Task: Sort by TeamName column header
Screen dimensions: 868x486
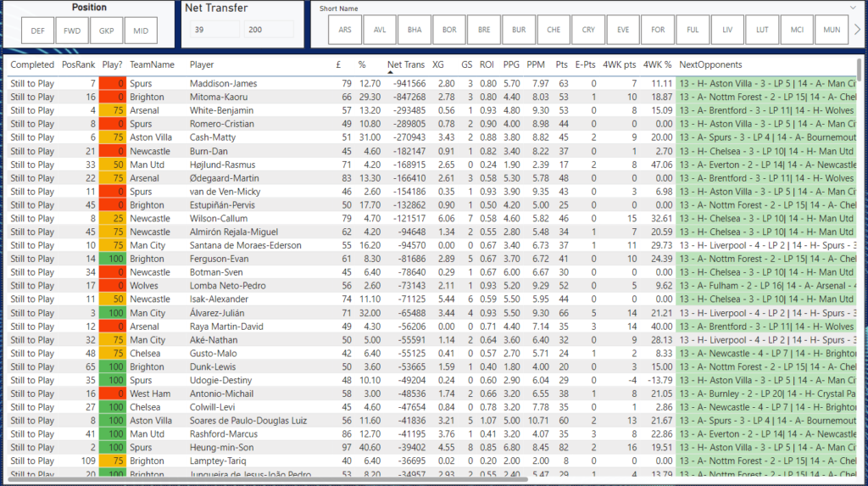Action: (x=153, y=64)
